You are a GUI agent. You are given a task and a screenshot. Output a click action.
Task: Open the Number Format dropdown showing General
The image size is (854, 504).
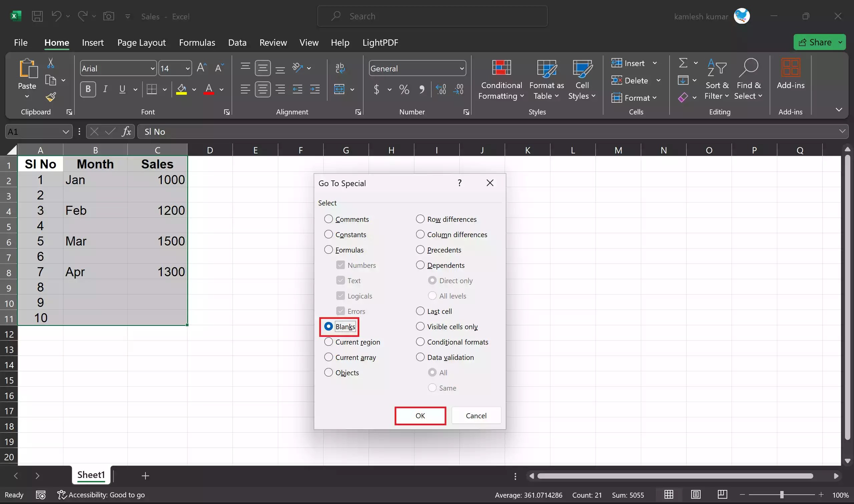pyautogui.click(x=461, y=68)
